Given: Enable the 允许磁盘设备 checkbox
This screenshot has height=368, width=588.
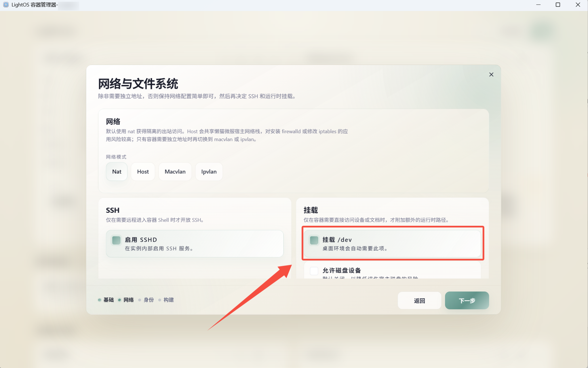Looking at the screenshot, I should point(314,271).
